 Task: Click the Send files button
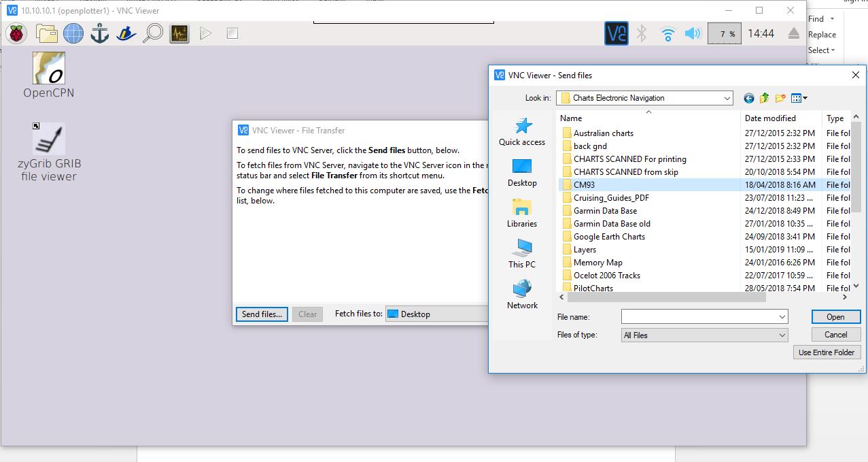(262, 314)
